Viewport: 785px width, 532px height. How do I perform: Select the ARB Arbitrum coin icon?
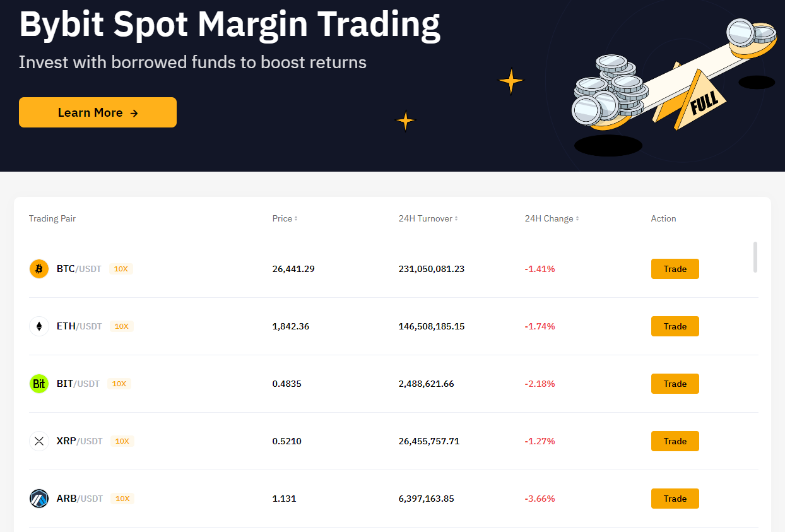pos(38,498)
